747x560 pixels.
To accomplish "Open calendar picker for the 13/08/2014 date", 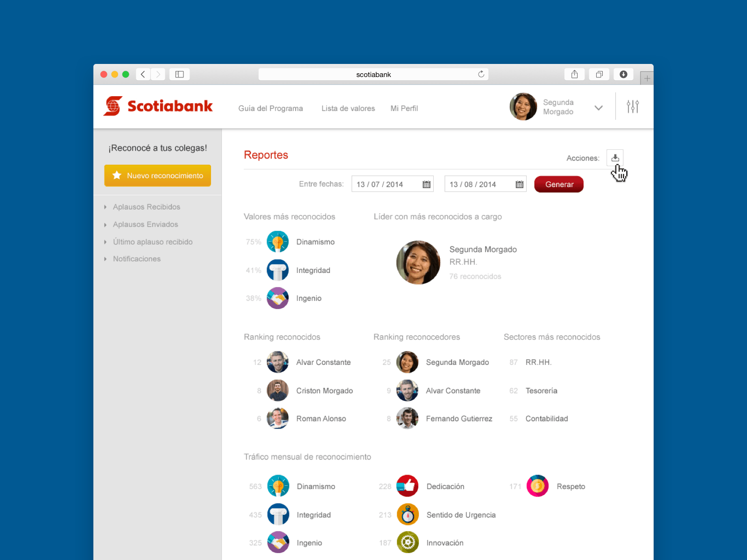I will [519, 184].
